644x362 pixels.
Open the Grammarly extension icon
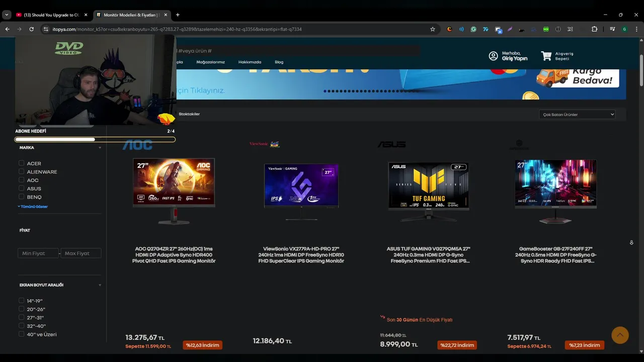coord(473,29)
